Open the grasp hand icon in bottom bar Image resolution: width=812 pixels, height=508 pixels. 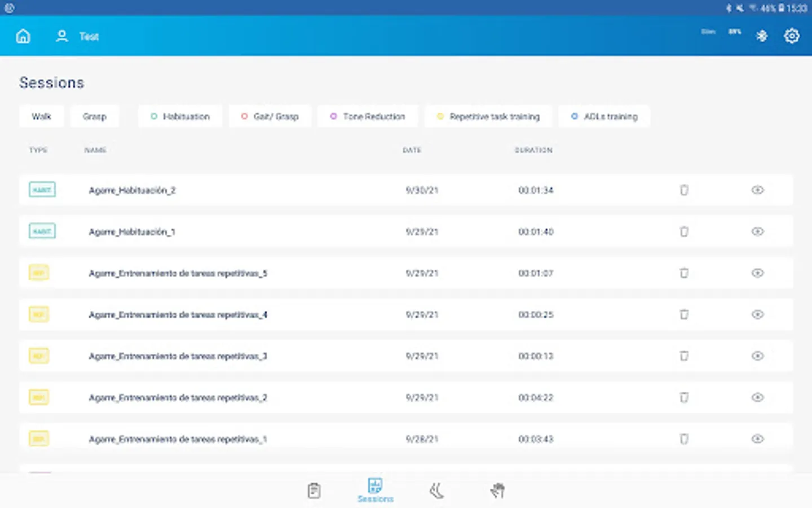pos(497,491)
